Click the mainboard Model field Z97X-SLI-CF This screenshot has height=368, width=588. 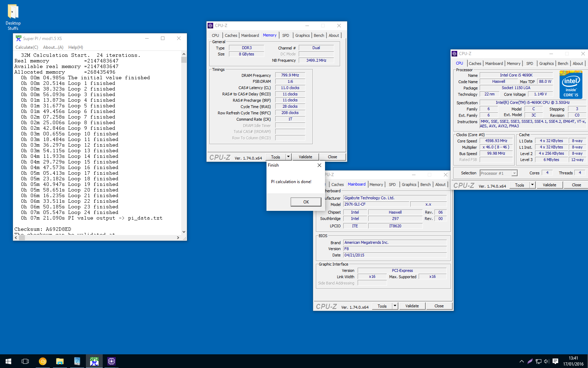click(376, 204)
